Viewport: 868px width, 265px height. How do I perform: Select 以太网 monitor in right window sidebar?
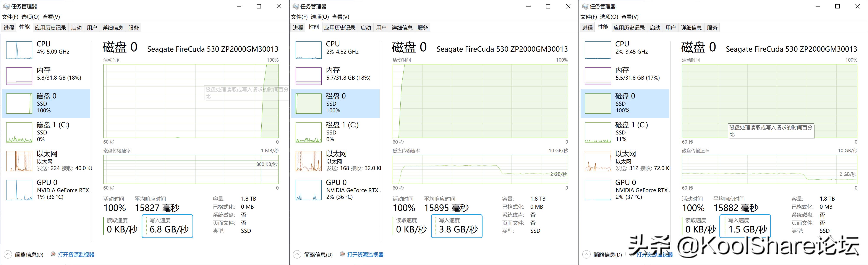[625, 160]
